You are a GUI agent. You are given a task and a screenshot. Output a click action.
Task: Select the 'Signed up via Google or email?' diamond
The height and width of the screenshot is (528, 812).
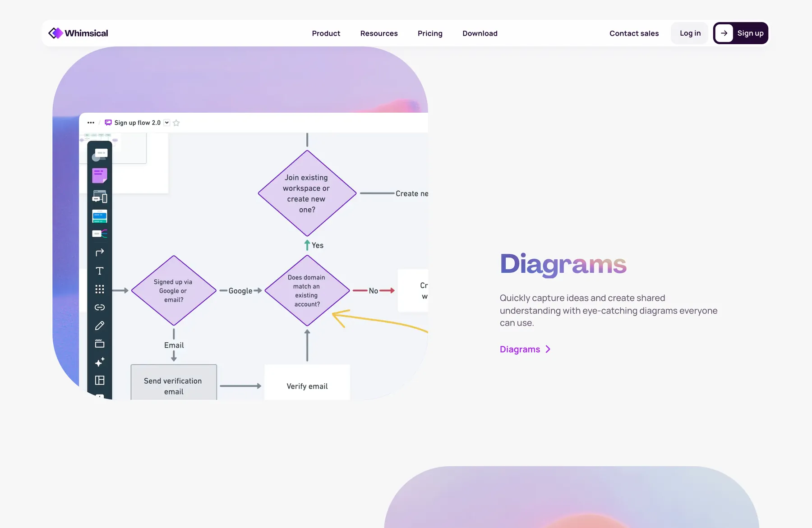(174, 291)
